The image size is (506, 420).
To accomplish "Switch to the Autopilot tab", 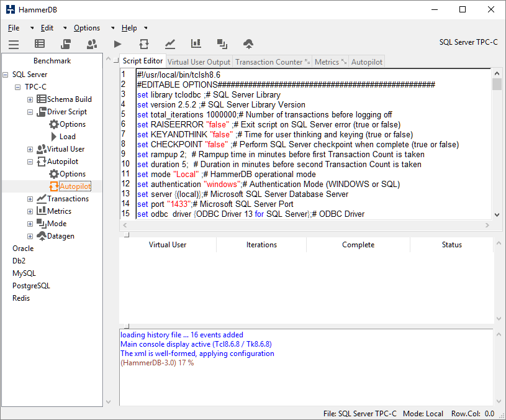I will click(x=366, y=62).
